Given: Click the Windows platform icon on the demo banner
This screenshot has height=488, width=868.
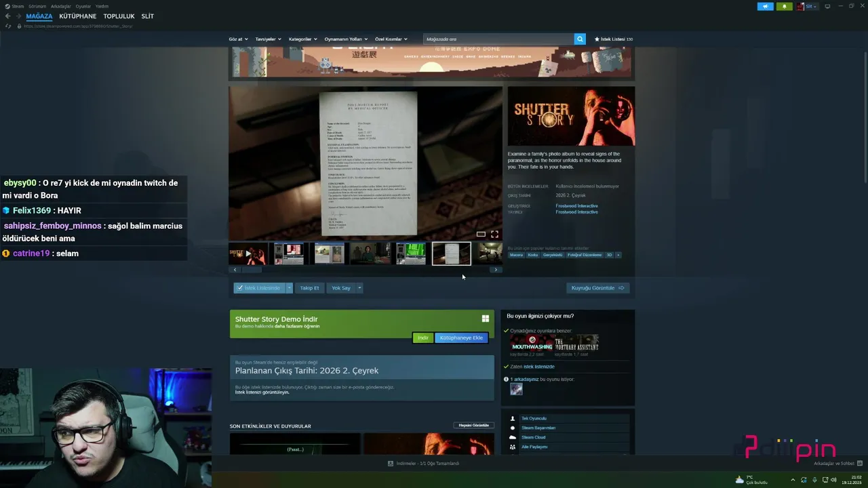Looking at the screenshot, I should (x=486, y=319).
